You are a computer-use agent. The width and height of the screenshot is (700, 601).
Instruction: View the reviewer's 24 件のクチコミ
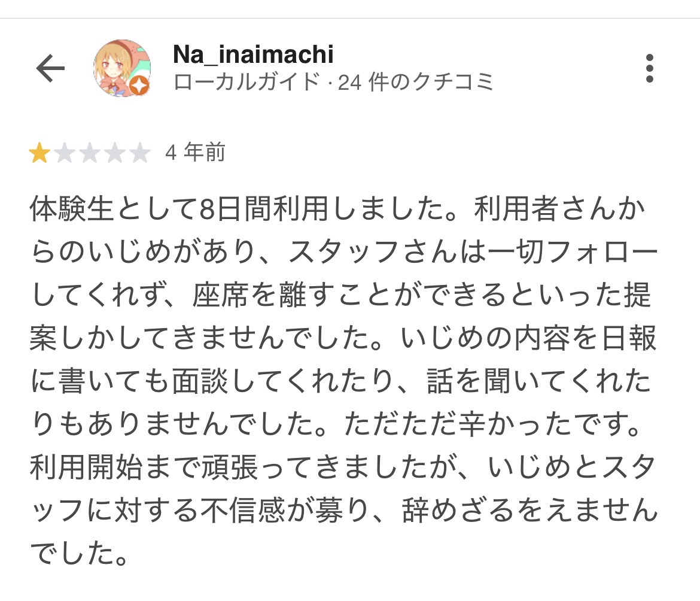tap(416, 82)
